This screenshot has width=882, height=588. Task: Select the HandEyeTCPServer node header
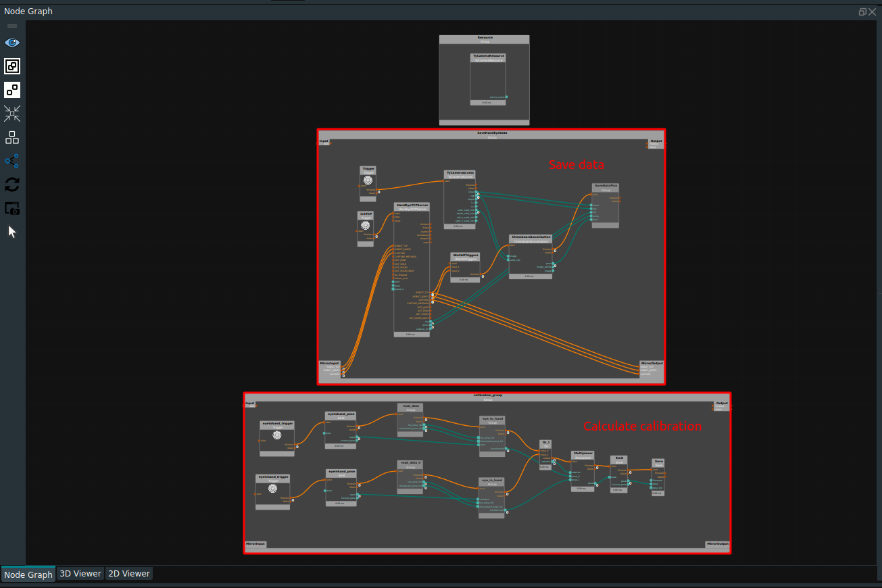(x=412, y=206)
